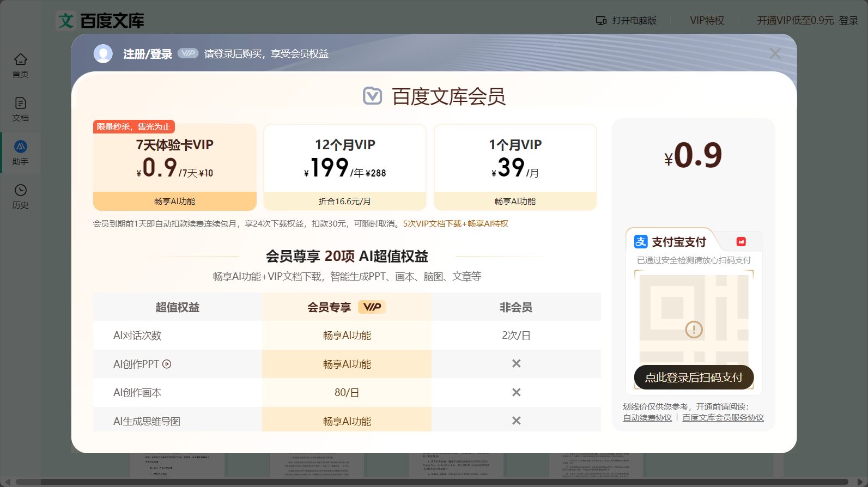Click the Baidu Wenku logo

100,21
